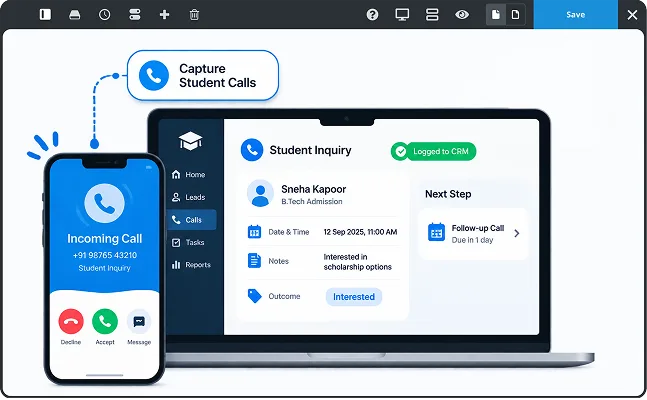
Task: Click the Sneha Kapoor name text
Action: coord(314,189)
